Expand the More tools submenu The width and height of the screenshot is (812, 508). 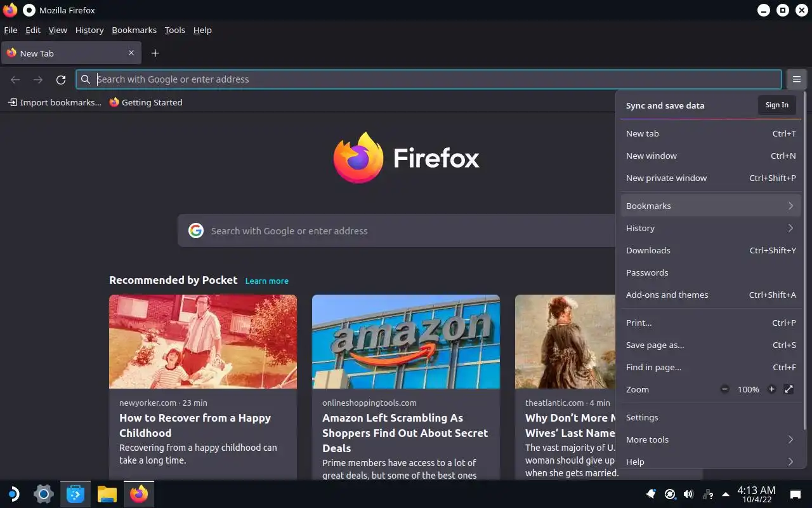pyautogui.click(x=710, y=439)
